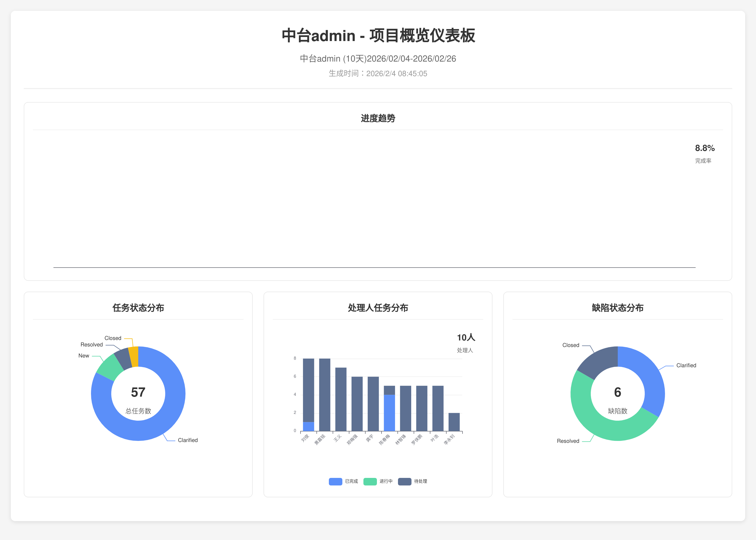756x540 pixels.
Task: Click the bar for 黄嘉铭
Action: tap(325, 395)
